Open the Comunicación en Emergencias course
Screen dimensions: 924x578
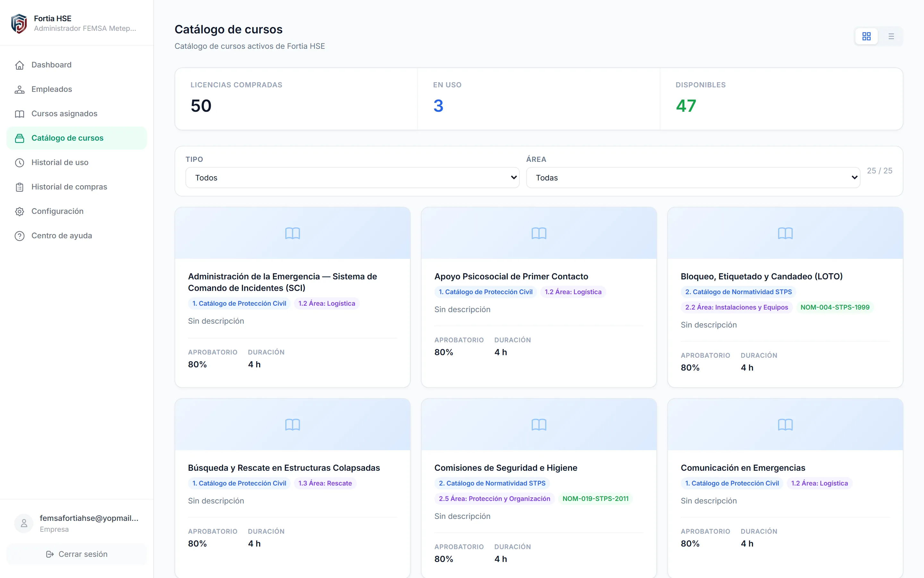[x=743, y=468]
